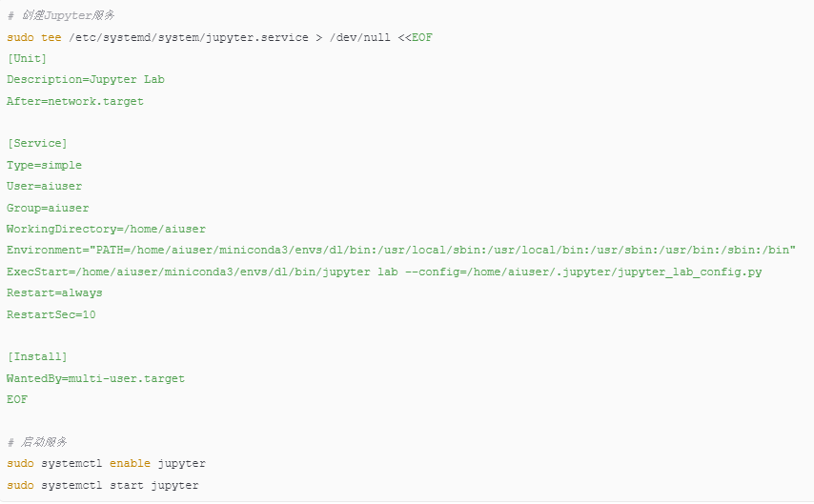Click the closing EOF line

(17, 400)
